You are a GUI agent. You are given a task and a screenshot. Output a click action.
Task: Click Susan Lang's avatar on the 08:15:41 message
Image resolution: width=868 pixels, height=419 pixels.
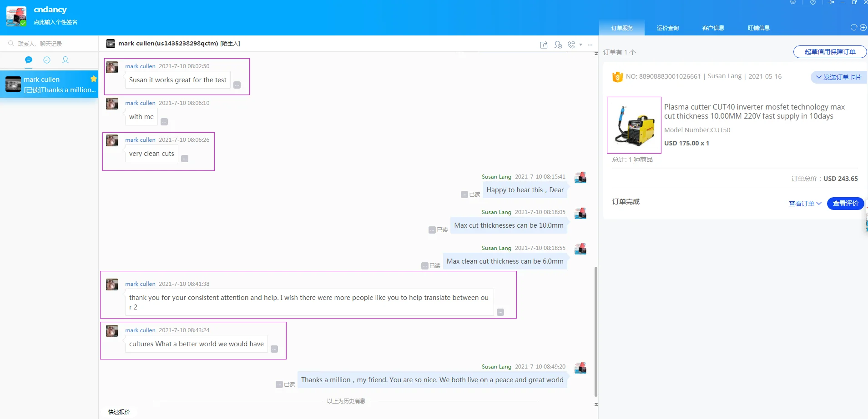coord(580,177)
